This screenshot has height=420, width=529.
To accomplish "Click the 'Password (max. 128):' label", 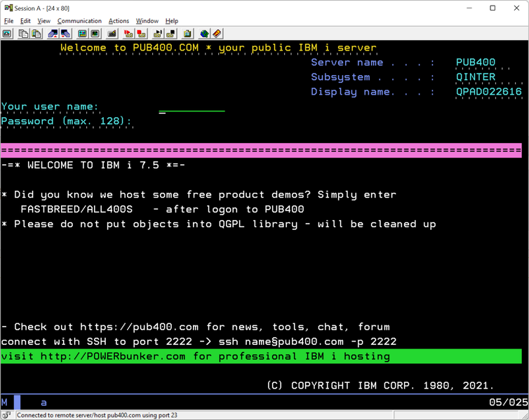I will tap(66, 121).
